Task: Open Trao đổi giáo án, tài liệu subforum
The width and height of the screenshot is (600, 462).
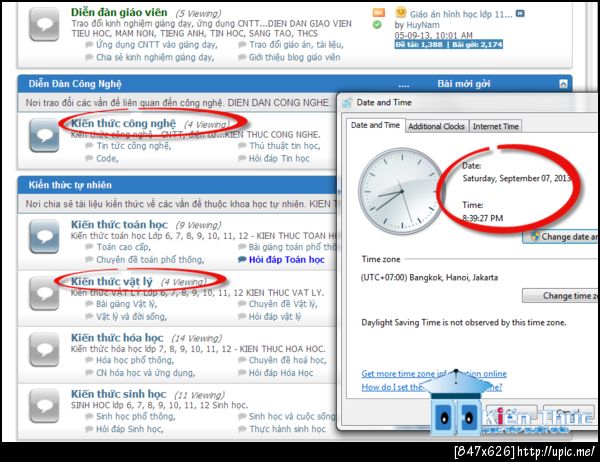Action: pos(297,45)
